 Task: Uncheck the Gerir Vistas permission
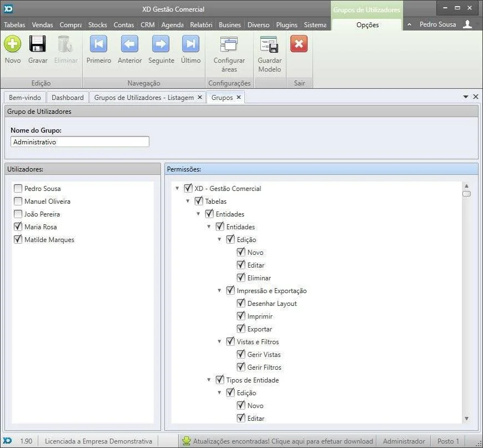(241, 354)
